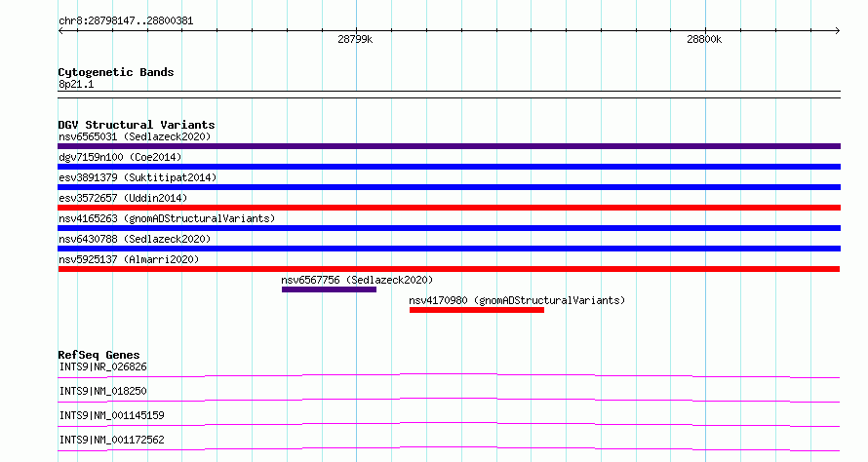
Task: Click the INTS9|NR_026826 gene label
Action: click(103, 366)
